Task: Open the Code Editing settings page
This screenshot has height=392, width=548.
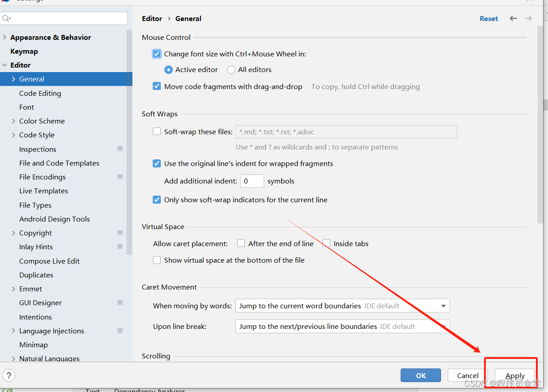Action: click(x=40, y=93)
